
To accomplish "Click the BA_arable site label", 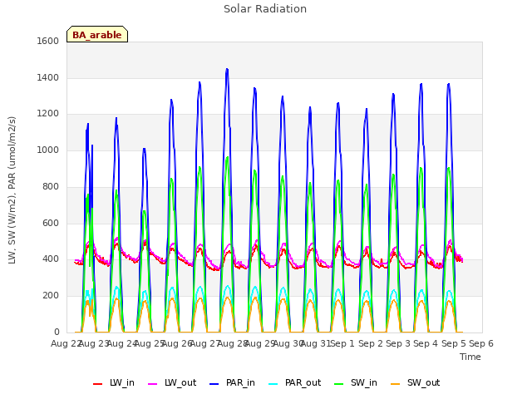I will (97, 35).
